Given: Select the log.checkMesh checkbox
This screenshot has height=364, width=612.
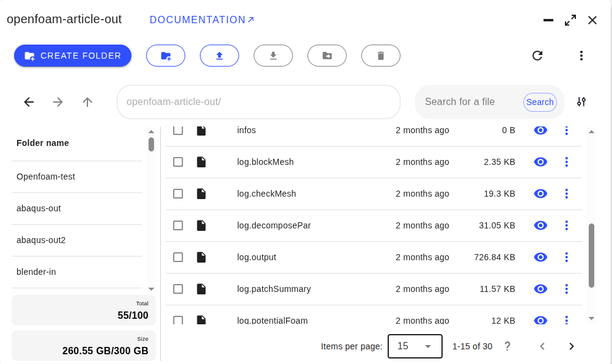Looking at the screenshot, I should [x=178, y=194].
